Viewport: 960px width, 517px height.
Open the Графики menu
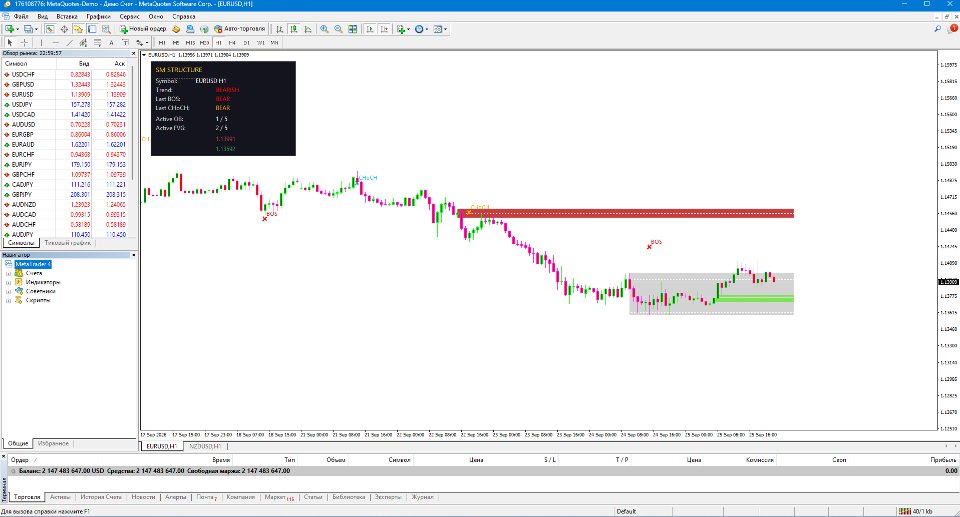[98, 17]
